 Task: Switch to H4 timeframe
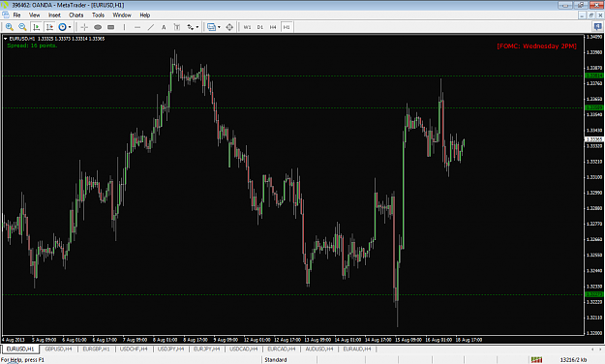273,27
